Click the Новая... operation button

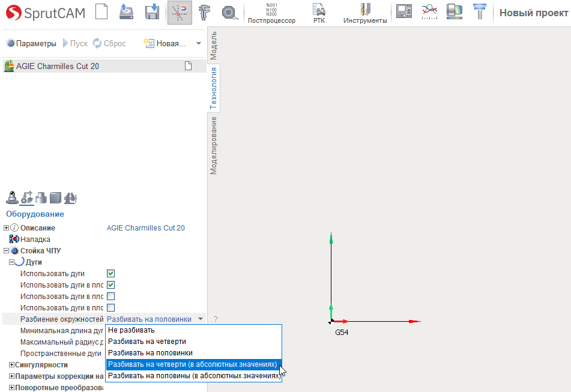tap(165, 43)
